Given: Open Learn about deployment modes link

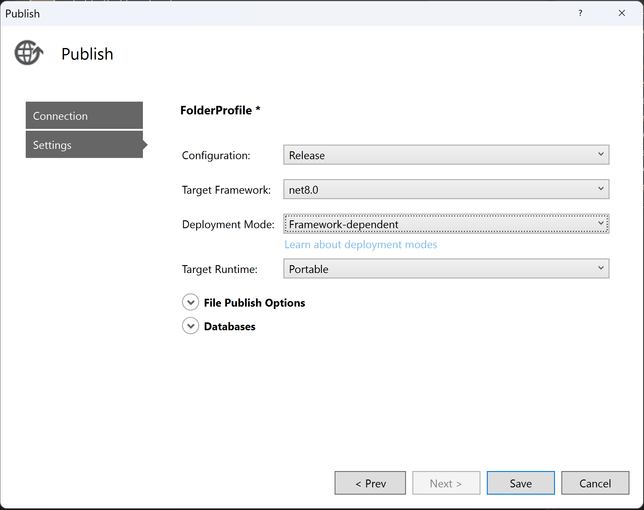Looking at the screenshot, I should pyautogui.click(x=360, y=245).
